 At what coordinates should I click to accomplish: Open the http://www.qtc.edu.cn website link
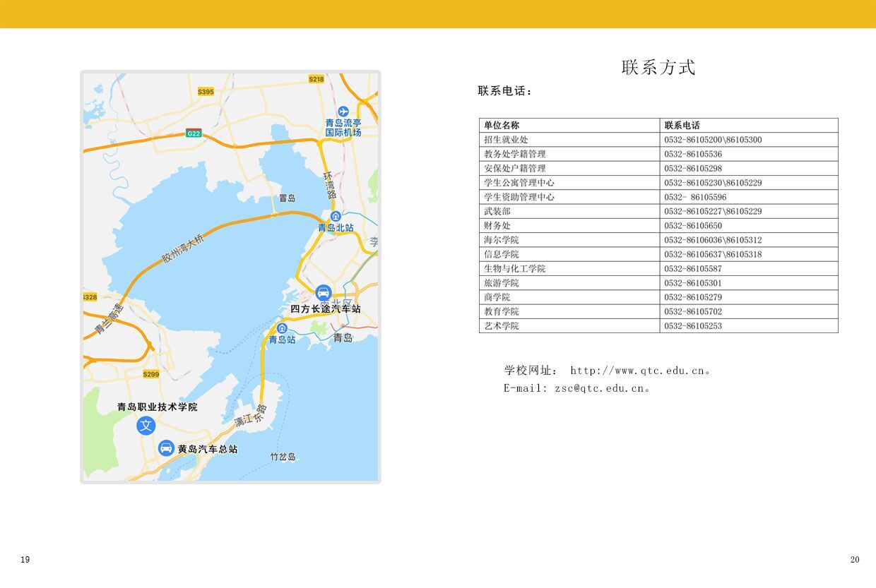click(637, 371)
